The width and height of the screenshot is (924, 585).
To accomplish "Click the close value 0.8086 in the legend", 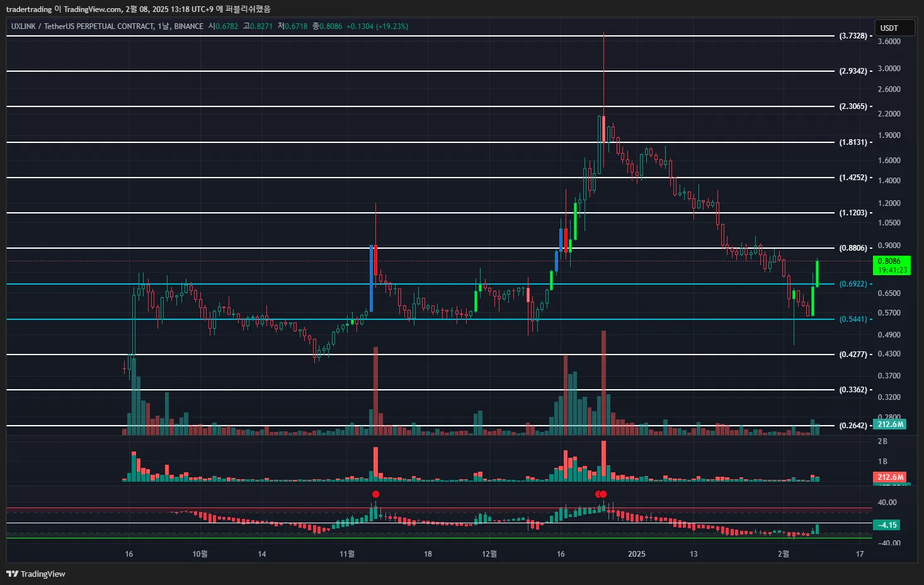I will click(x=331, y=26).
